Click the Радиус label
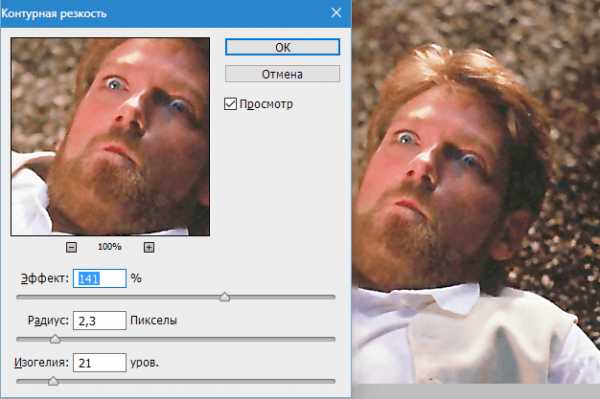Image resolution: width=600 pixels, height=399 pixels. tap(48, 320)
